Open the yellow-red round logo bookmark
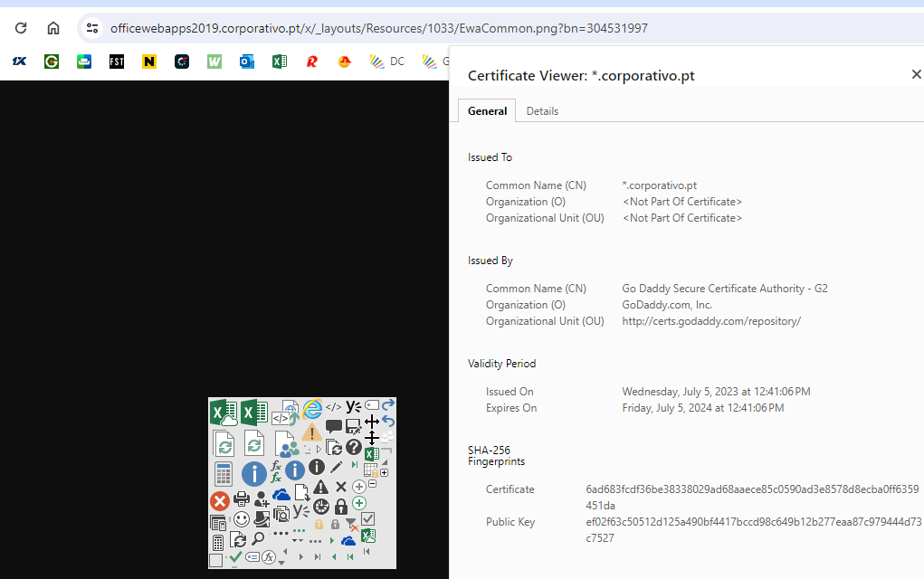This screenshot has width=924, height=579. pos(345,62)
